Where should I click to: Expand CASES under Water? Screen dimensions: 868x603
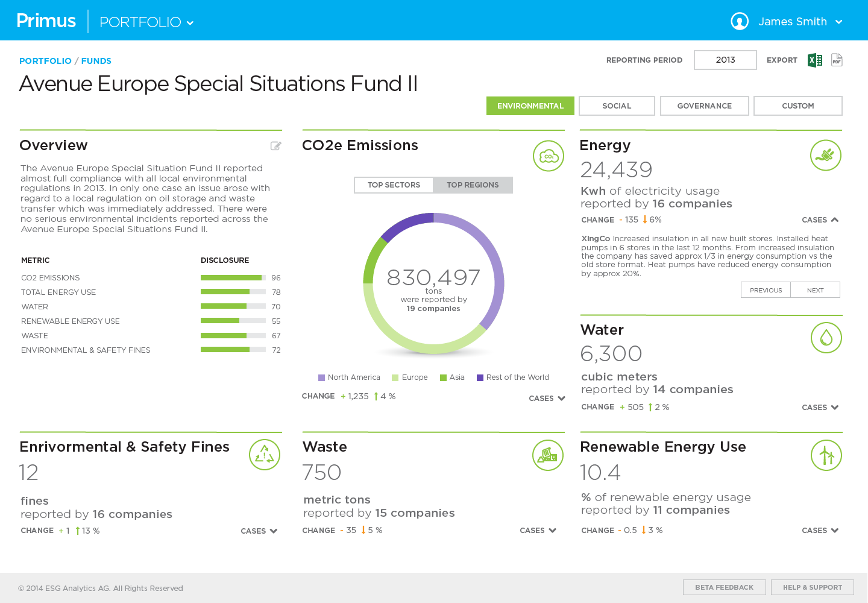pos(820,408)
